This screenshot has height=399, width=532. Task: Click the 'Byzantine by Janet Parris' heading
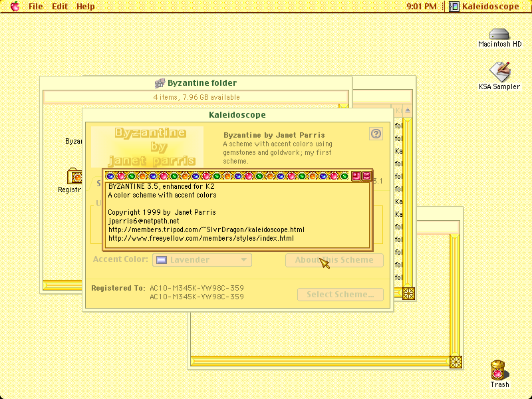tap(274, 135)
